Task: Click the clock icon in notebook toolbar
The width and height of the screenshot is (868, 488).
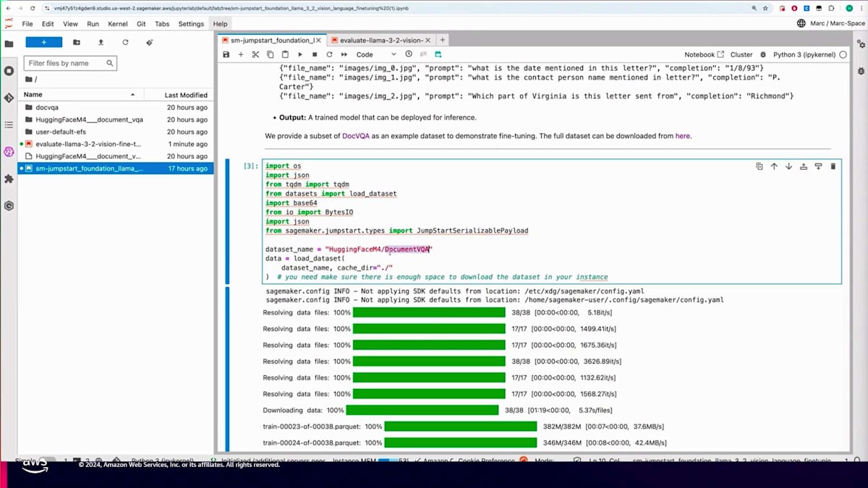Action: (409, 54)
